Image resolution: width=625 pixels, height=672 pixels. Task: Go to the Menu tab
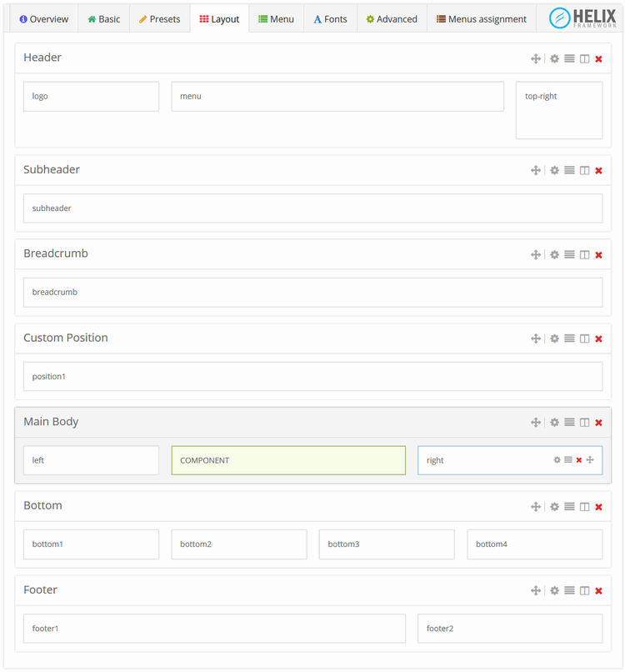tap(276, 19)
